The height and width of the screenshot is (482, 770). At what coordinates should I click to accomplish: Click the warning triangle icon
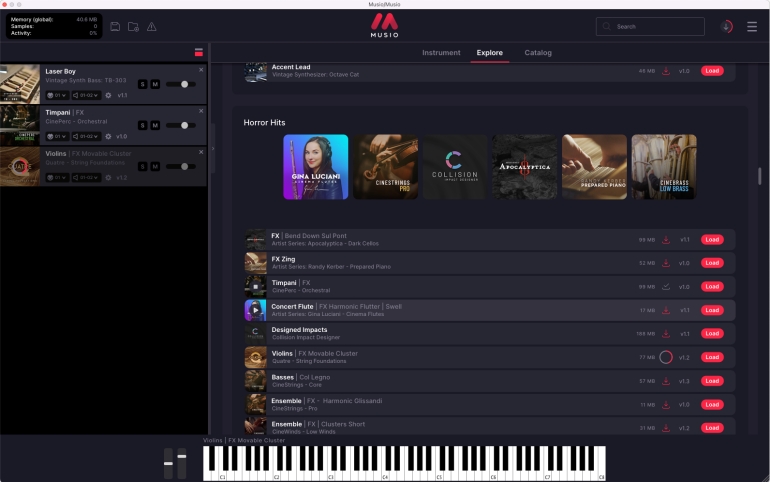[152, 27]
